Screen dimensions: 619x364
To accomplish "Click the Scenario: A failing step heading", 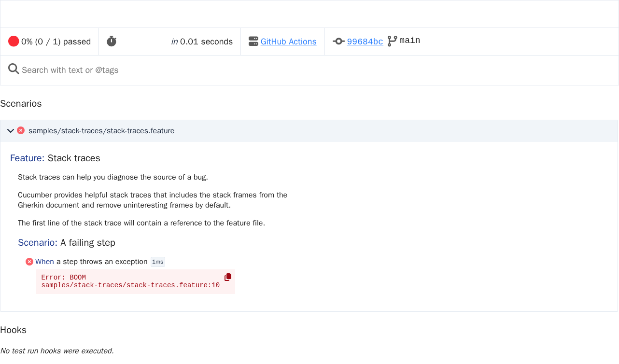I will click(x=67, y=242).
